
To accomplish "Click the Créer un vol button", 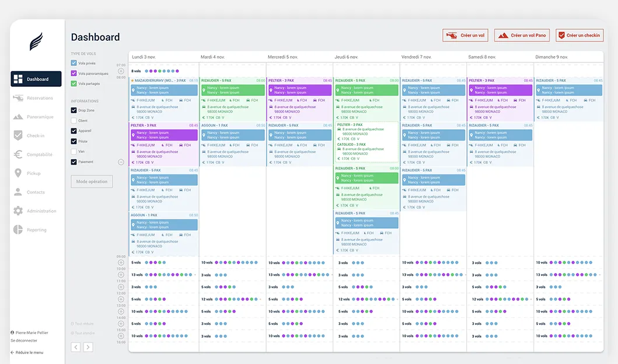I will pos(465,35).
